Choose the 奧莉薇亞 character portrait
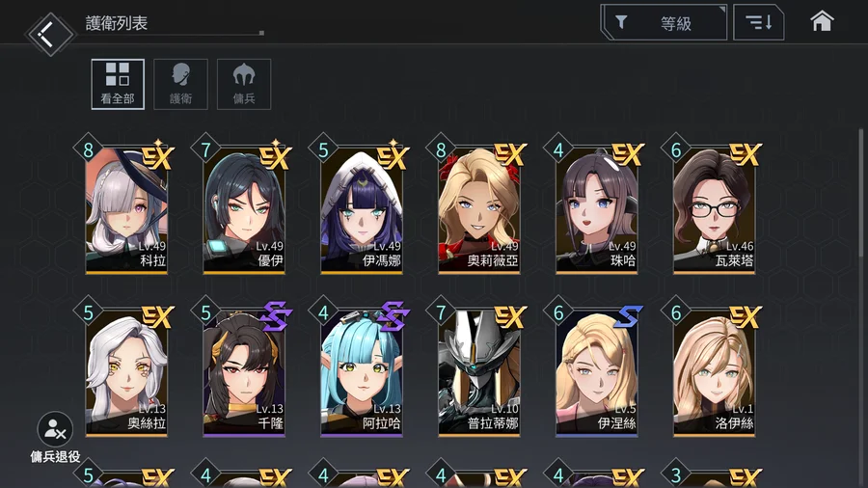Viewport: 868px width, 488px height. [478, 210]
